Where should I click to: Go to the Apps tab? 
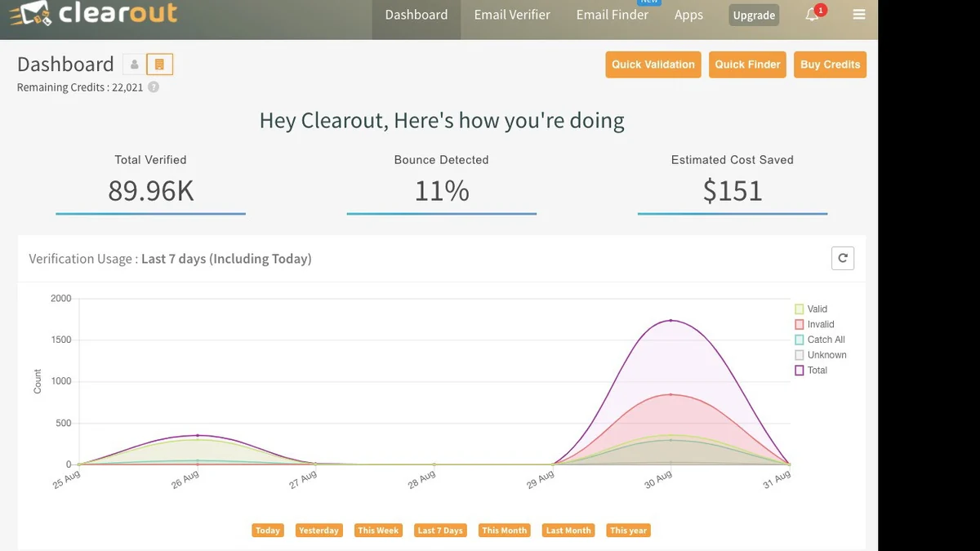click(688, 15)
